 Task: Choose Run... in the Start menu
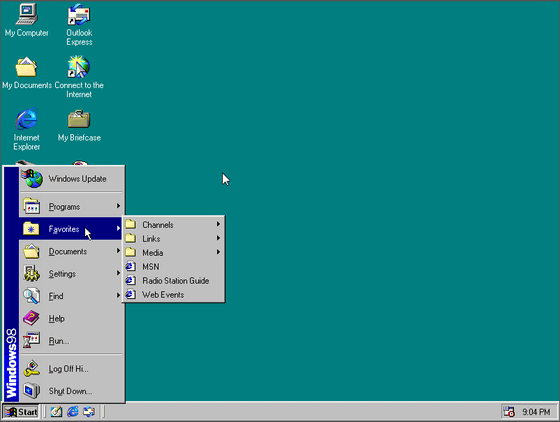71,341
